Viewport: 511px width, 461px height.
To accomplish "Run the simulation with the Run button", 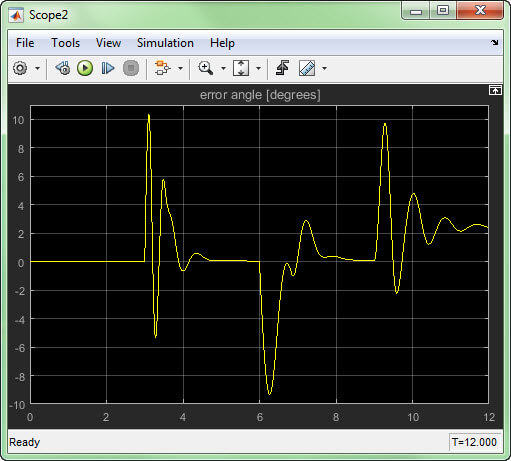I will click(x=85, y=68).
